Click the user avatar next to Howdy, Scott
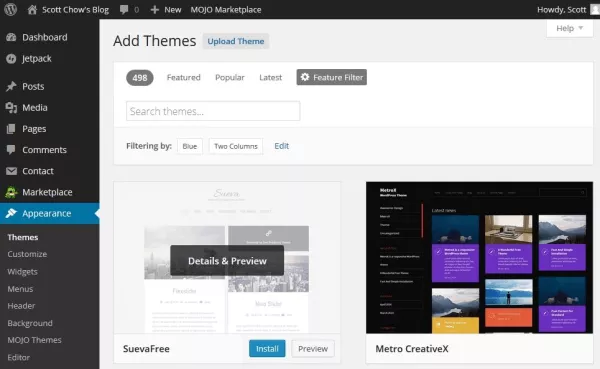Image resolution: width=600 pixels, height=369 pixels. pyautogui.click(x=595, y=10)
